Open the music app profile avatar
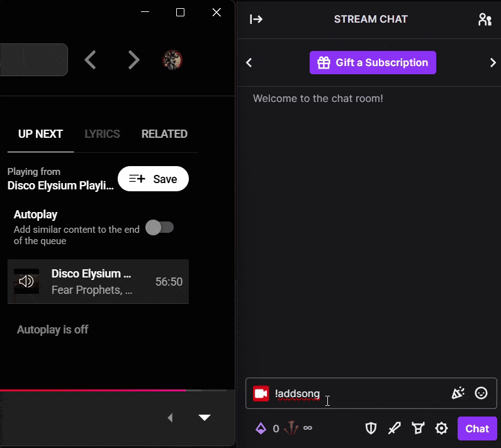The image size is (501, 448). (x=172, y=60)
